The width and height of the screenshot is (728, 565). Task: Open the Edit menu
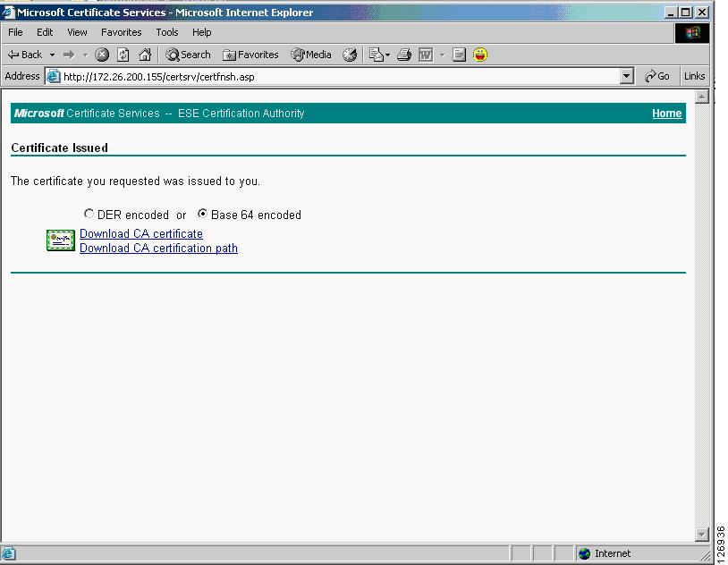click(45, 32)
